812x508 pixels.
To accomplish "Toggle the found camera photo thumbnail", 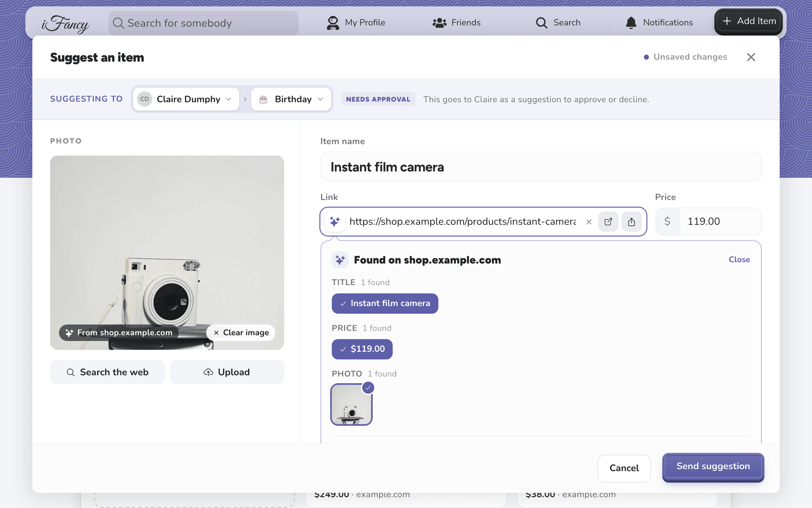I will (x=351, y=404).
